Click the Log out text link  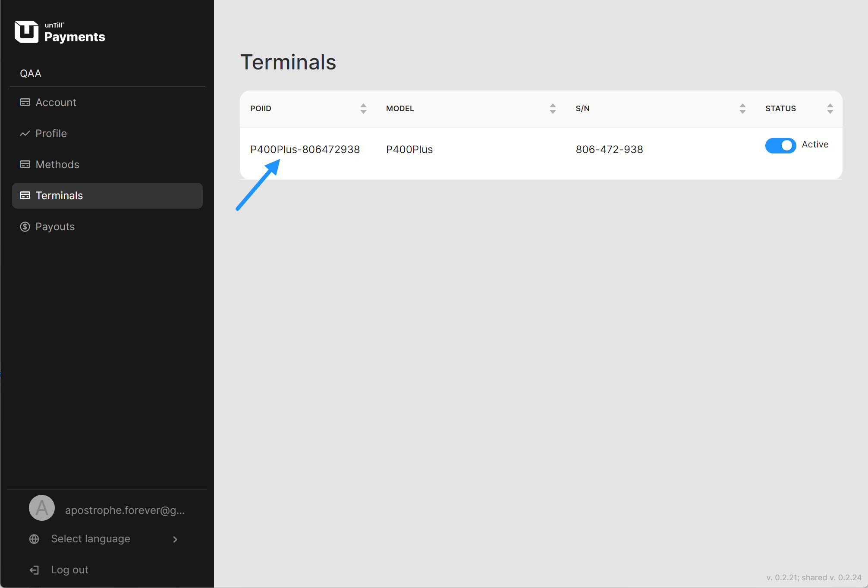69,570
